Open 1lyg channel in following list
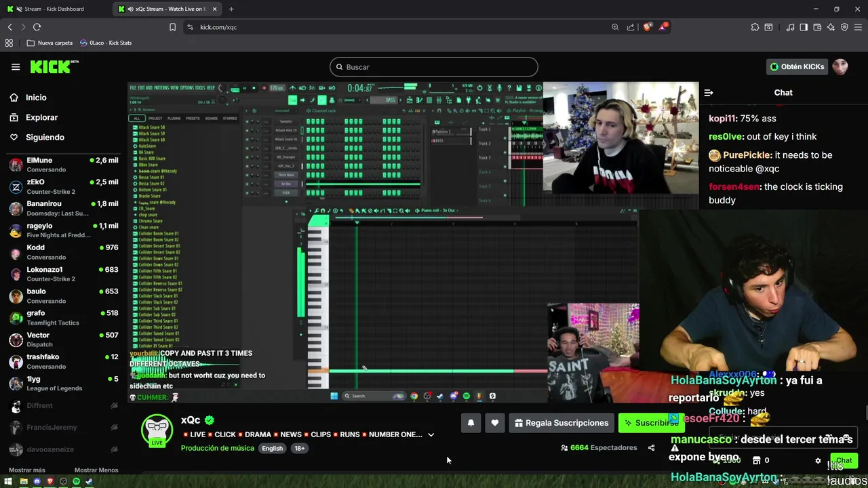 pyautogui.click(x=64, y=383)
